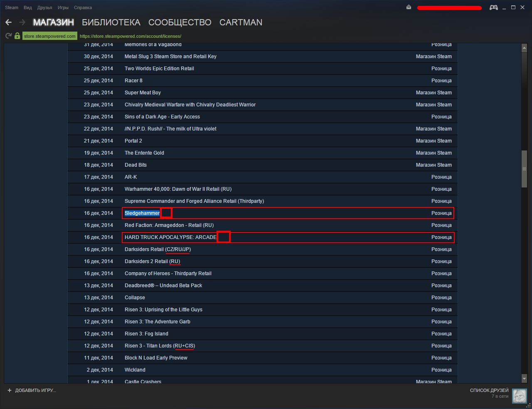The width and height of the screenshot is (532, 409).
Task: Click the ДОБАВИТЬ ИГРУ... button
Action: [x=35, y=390]
